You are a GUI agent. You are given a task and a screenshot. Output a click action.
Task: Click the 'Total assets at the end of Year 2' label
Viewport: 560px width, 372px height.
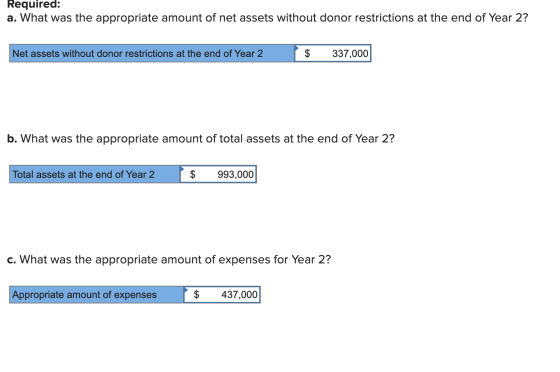[x=84, y=174]
